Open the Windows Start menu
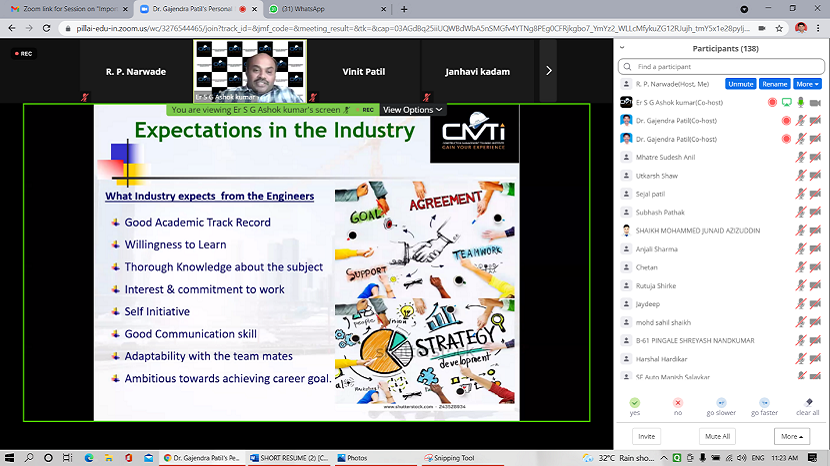The image size is (830, 466). (9, 458)
